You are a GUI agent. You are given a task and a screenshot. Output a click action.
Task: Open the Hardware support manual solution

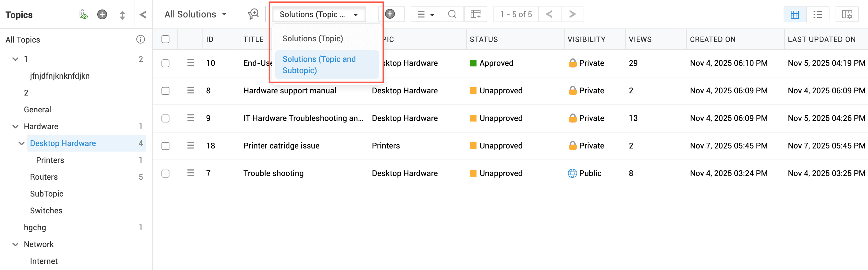point(290,91)
